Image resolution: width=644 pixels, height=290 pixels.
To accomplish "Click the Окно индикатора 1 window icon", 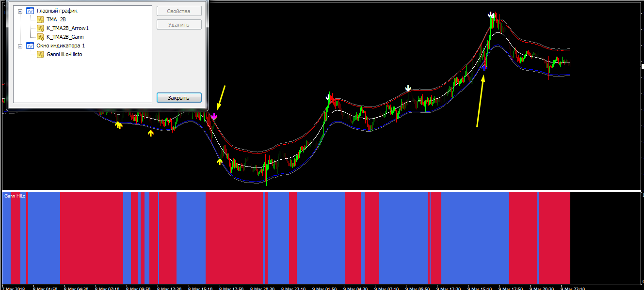I will click(30, 46).
